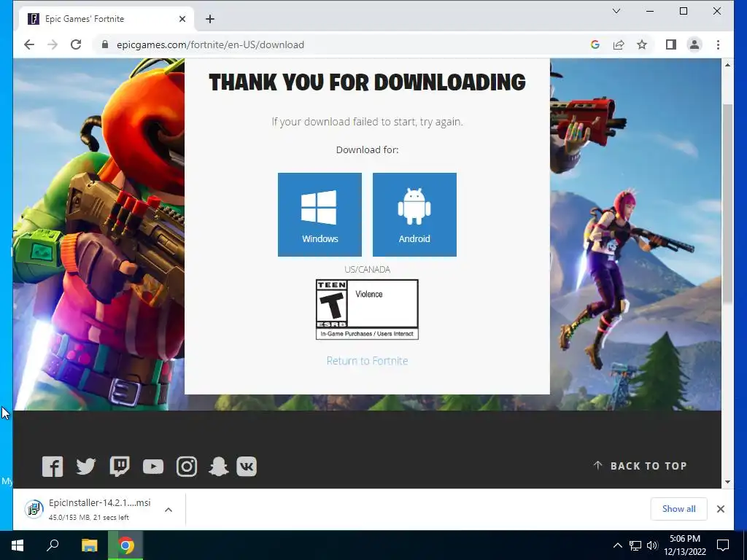Follow the Return to Fortnite link
The height and width of the screenshot is (560, 747).
click(x=368, y=361)
